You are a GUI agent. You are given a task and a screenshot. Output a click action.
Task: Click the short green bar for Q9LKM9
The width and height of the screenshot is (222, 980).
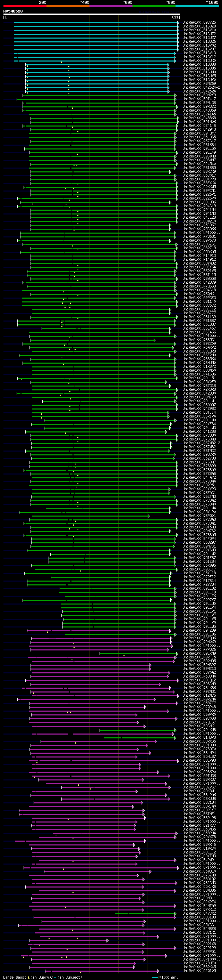pyautogui.click(x=138, y=654)
